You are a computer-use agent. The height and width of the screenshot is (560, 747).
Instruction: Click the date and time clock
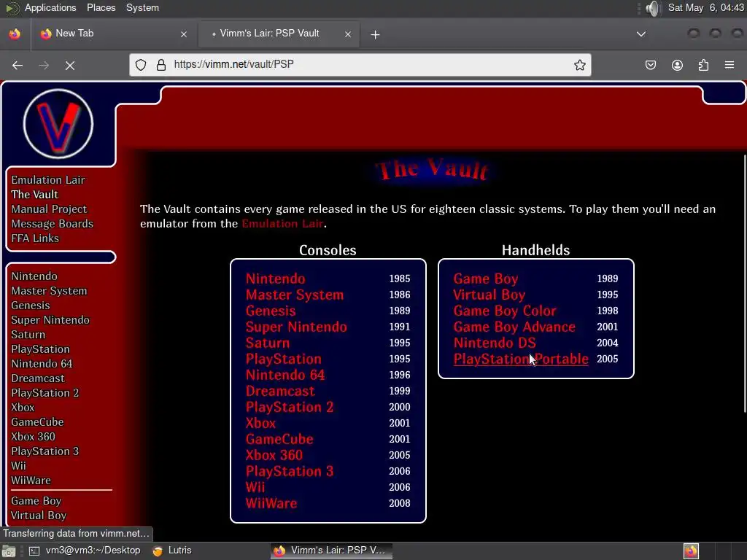pos(705,7)
